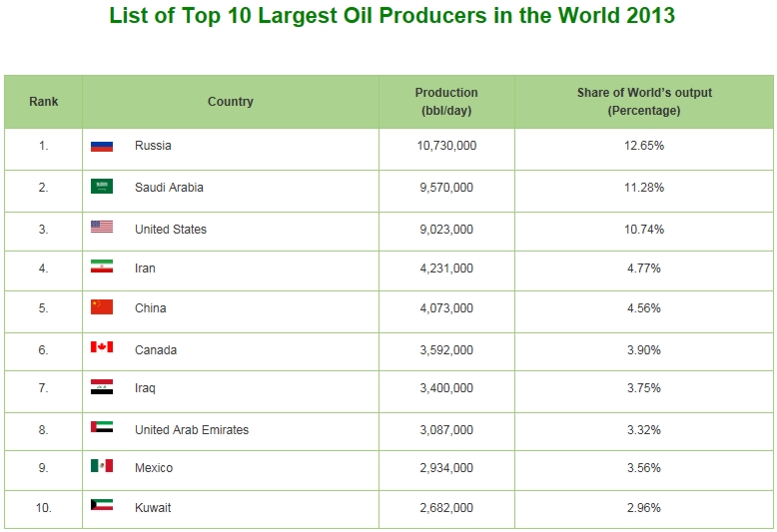The width and height of the screenshot is (777, 532).
Task: Click Kuwait's production value 2,682,000
Action: click(x=446, y=508)
